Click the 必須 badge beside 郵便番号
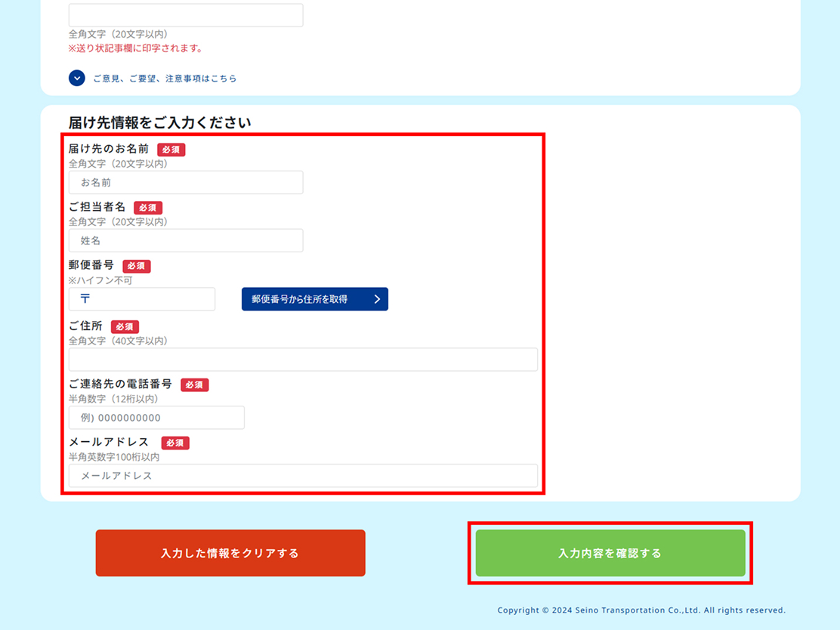This screenshot has height=630, width=840. (x=137, y=266)
